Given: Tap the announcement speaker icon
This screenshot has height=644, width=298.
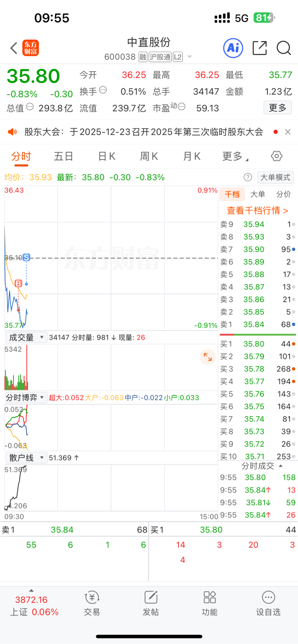Looking at the screenshot, I should click(x=12, y=132).
